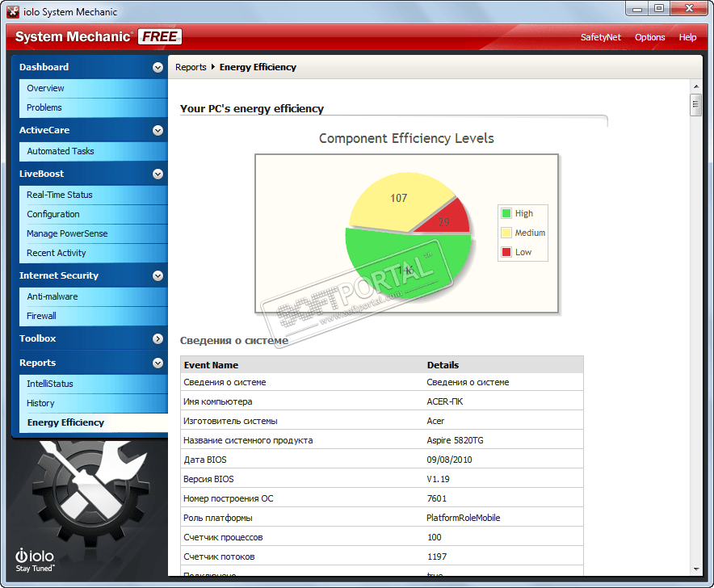Open the Problems page
Image resolution: width=714 pixels, height=588 pixels.
click(x=94, y=108)
